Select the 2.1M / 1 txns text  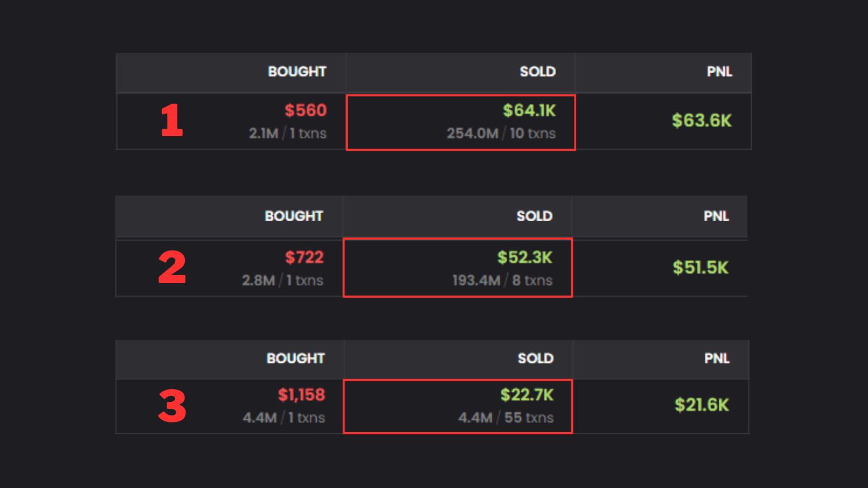pos(288,133)
